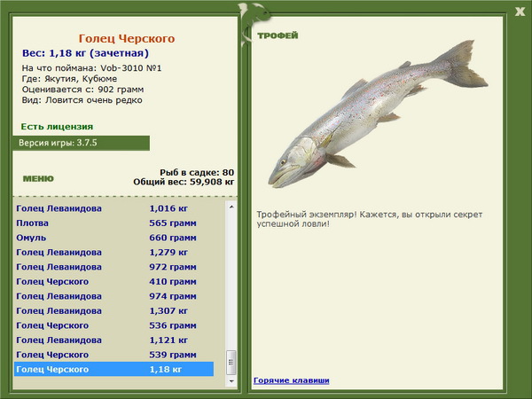Open the Горячие клавиши link

(292, 380)
